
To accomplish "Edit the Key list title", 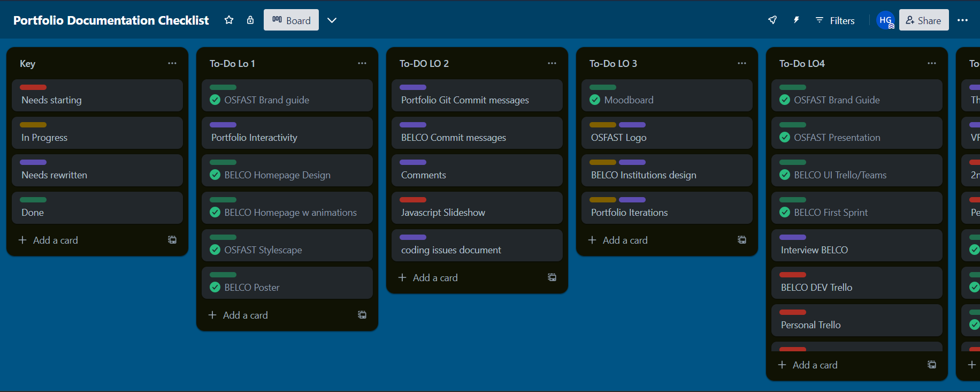I will [x=27, y=63].
